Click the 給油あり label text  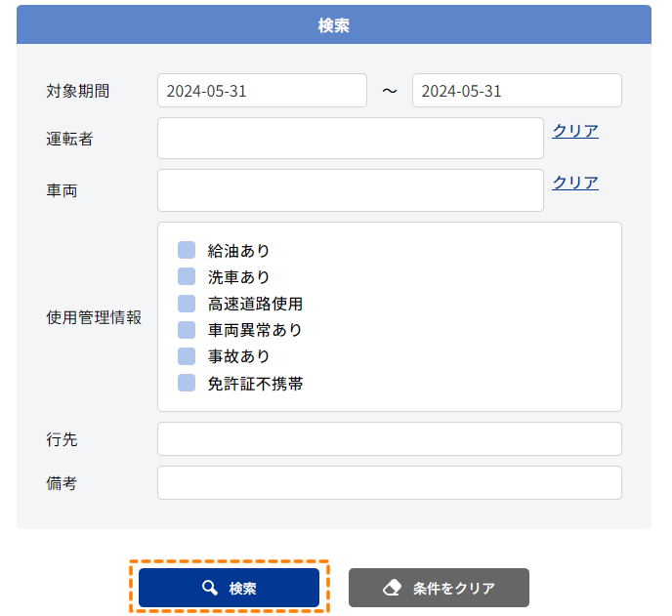[x=238, y=251]
